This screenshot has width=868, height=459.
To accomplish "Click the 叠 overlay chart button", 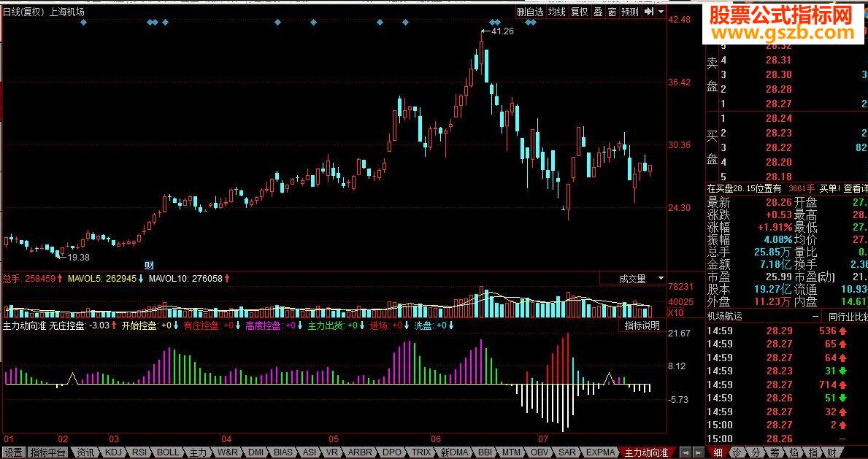I will click(x=598, y=12).
